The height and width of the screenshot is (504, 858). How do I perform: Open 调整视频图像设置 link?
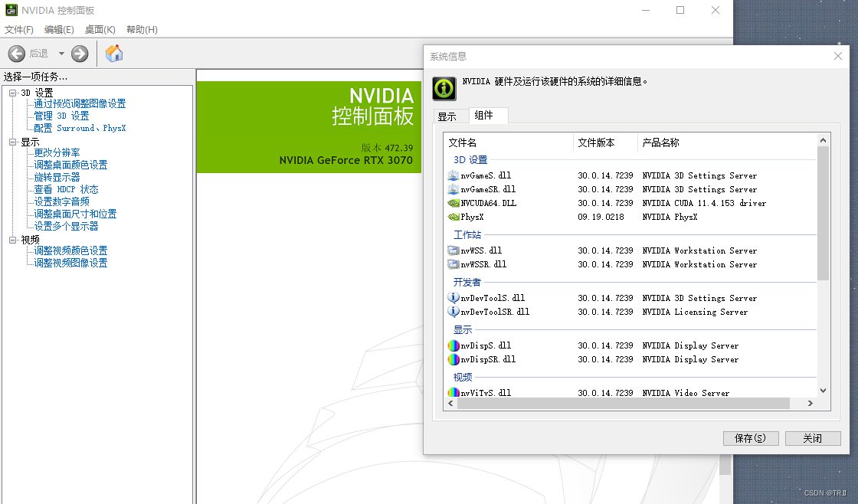pos(70,263)
